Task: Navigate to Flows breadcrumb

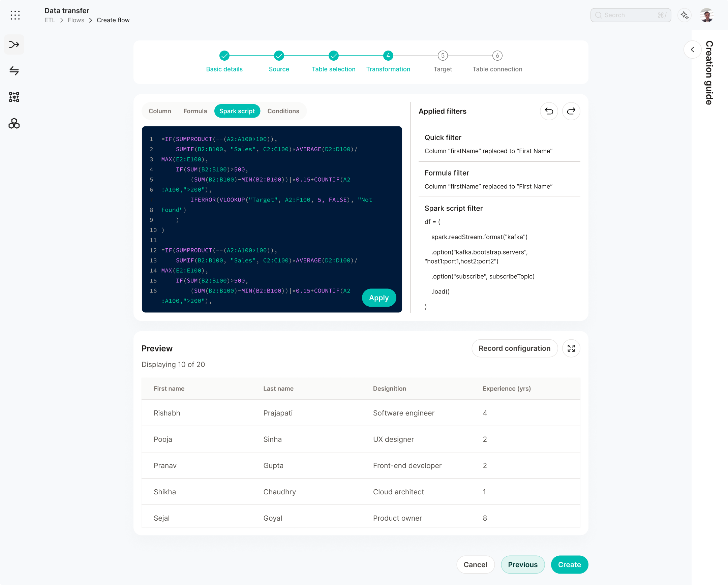Action: [76, 20]
